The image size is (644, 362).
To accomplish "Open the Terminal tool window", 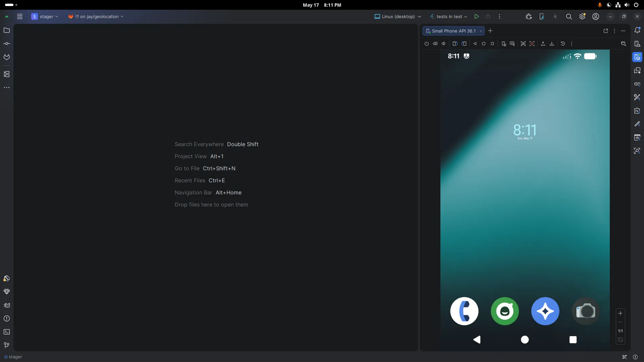I will 6,332.
